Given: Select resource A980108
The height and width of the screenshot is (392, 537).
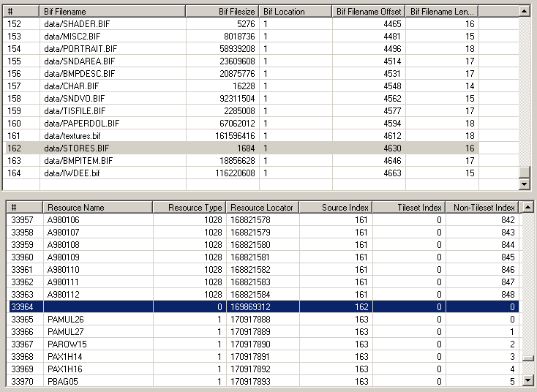Looking at the screenshot, I should (263, 245).
